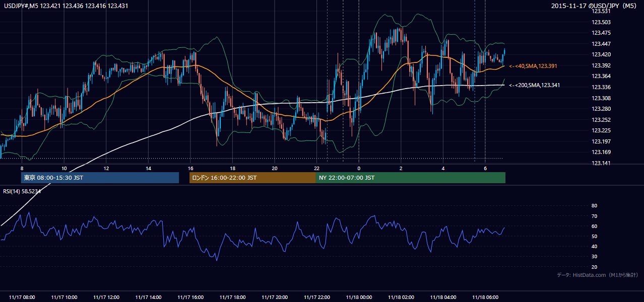Viewport: 644px width, 302px height.
Task: Click bottom time label 11/17 20:00
Action: pos(275,297)
